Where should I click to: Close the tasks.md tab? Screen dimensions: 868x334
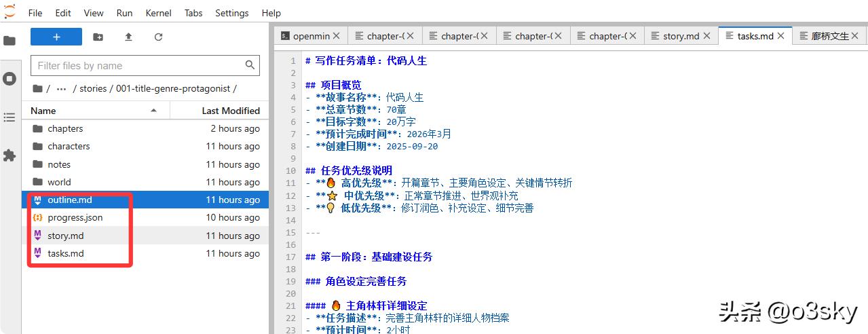click(x=780, y=36)
